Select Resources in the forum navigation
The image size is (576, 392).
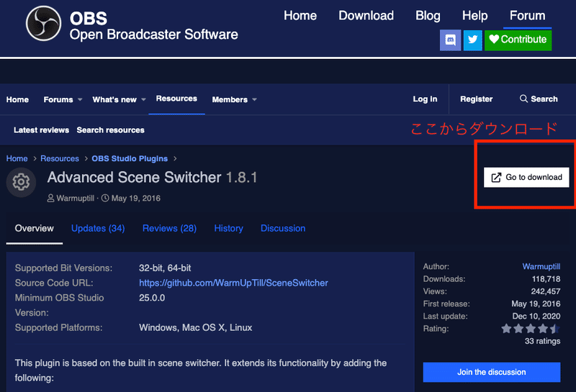[x=176, y=99]
